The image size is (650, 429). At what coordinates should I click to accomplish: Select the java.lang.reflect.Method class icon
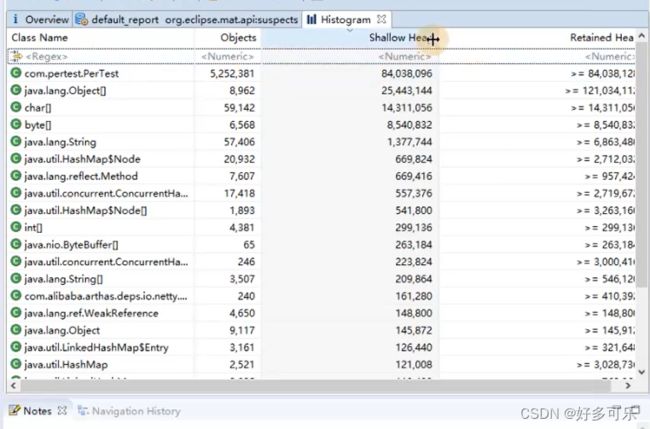point(16,176)
